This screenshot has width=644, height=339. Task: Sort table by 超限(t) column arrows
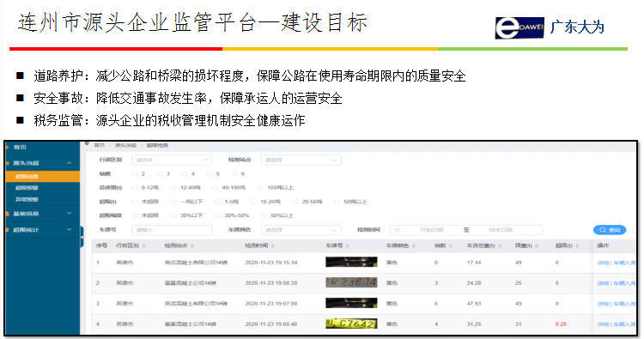click(x=577, y=245)
